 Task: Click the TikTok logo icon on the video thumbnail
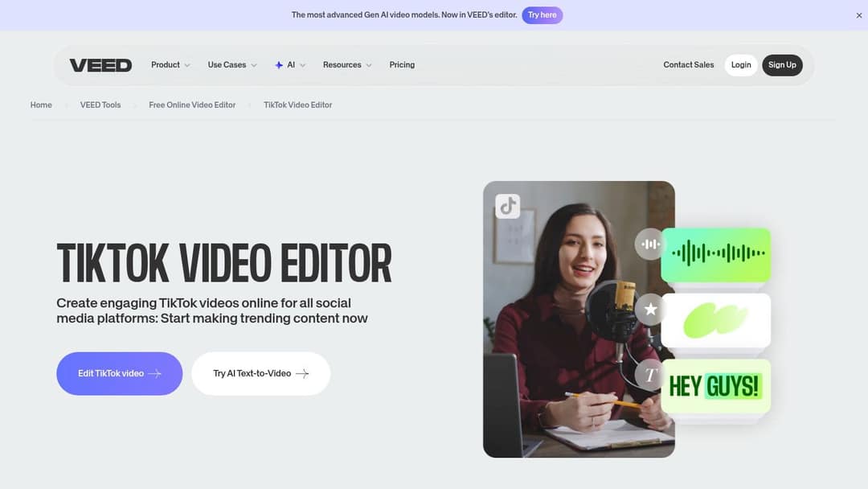[508, 206]
